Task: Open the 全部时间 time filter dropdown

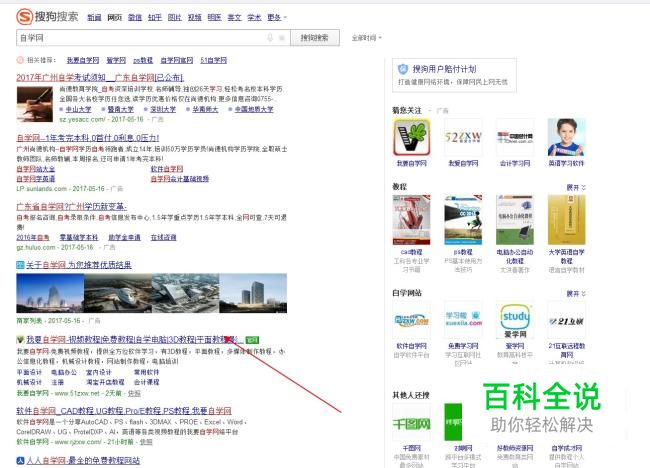Action: coord(366,38)
